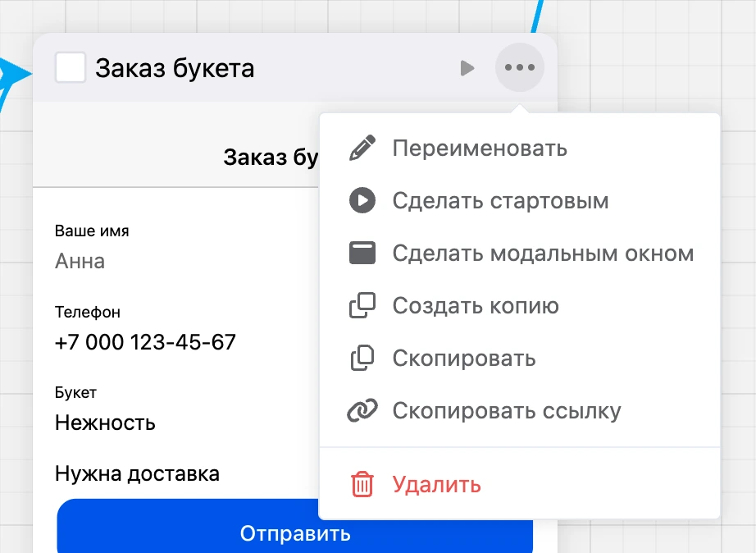The image size is (756, 553).
Task: Choose Сделать модальным окном
Action: pyautogui.click(x=520, y=254)
